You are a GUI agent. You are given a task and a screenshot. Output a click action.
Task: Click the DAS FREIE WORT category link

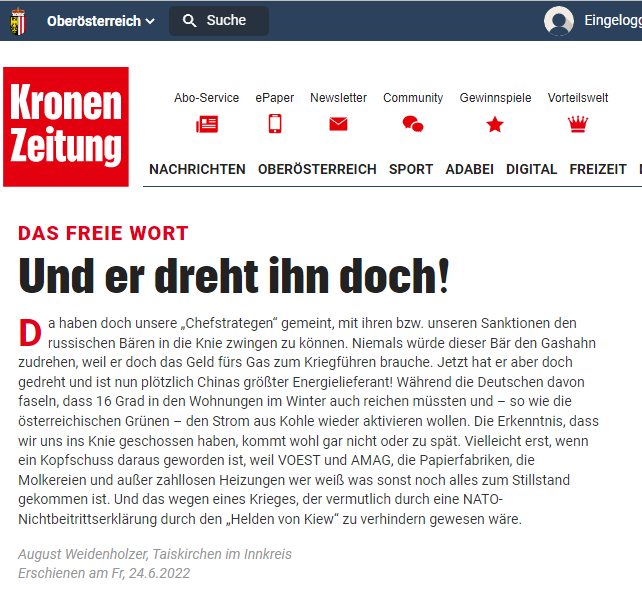click(x=103, y=233)
